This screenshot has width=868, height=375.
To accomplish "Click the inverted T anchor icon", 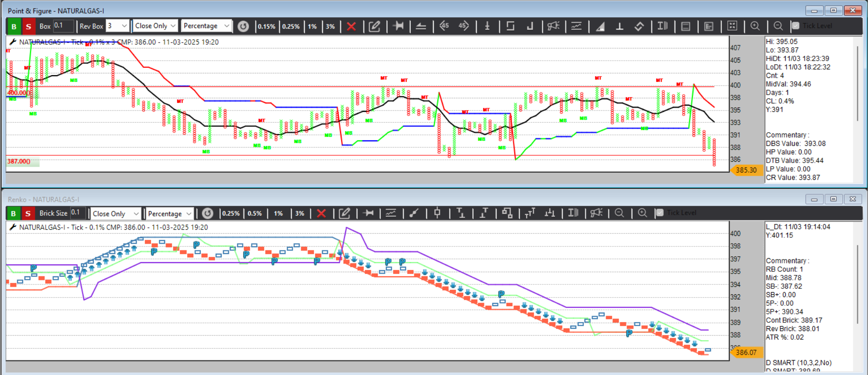I will [x=620, y=26].
